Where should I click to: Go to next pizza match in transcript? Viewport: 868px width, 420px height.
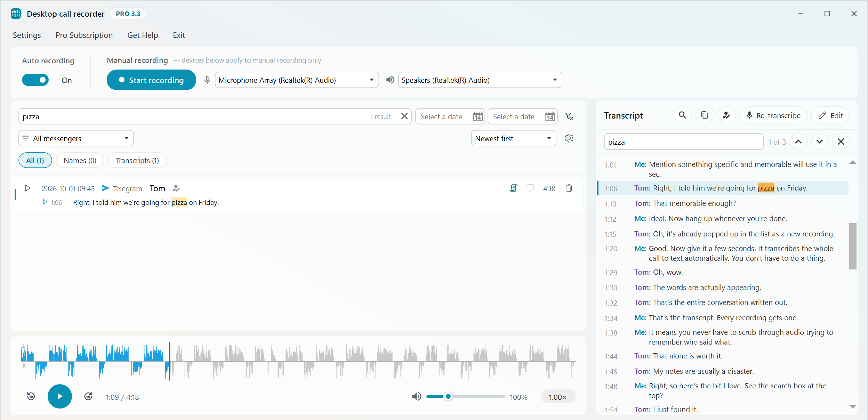pyautogui.click(x=820, y=142)
